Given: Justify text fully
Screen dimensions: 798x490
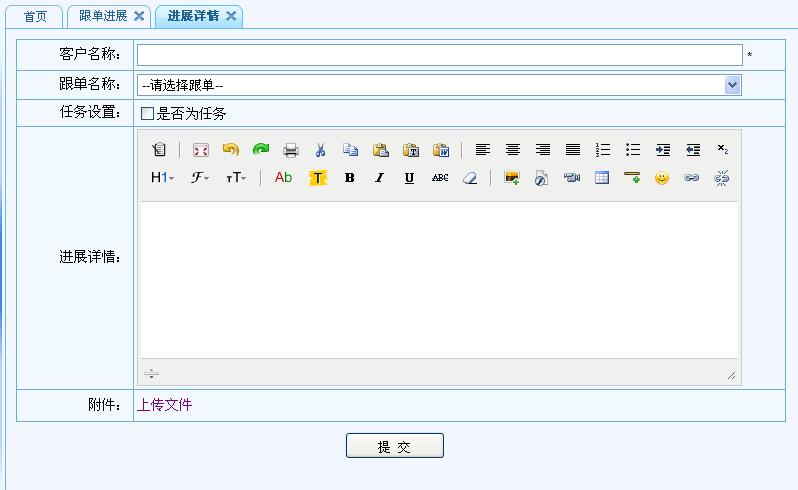Looking at the screenshot, I should click(x=573, y=150).
